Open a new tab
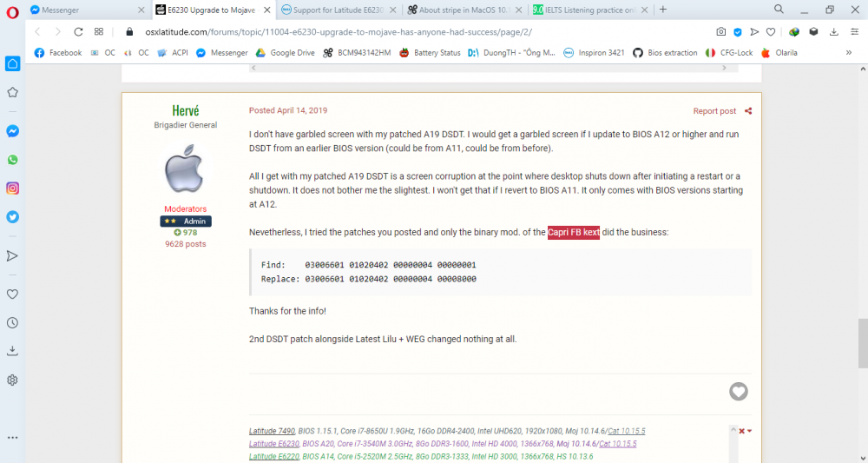The image size is (868, 463). [x=663, y=10]
